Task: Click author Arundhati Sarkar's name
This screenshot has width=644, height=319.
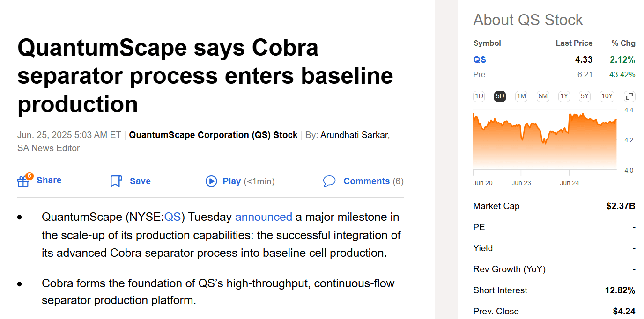Action: point(354,135)
